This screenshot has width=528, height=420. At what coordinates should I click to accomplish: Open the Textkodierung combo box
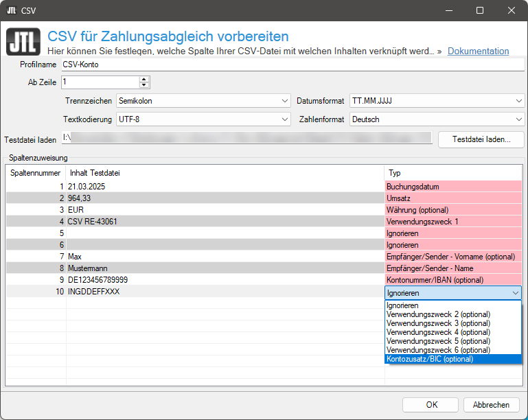pyautogui.click(x=203, y=119)
